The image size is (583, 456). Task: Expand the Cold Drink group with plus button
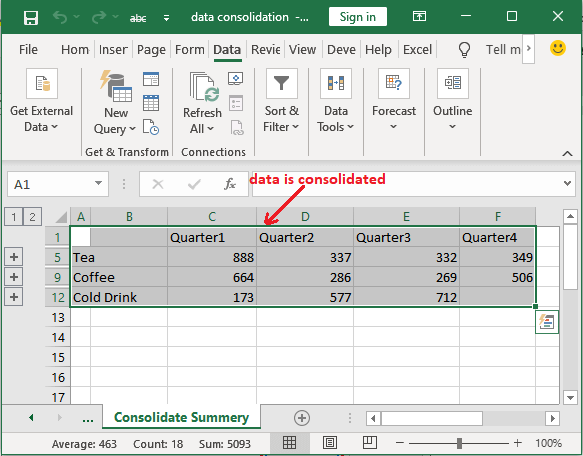(x=14, y=297)
